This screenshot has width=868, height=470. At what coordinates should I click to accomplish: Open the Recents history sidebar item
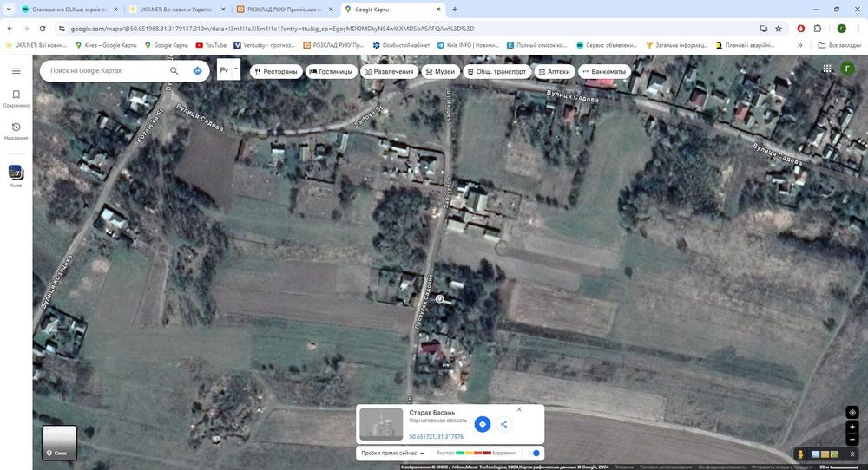(x=16, y=131)
